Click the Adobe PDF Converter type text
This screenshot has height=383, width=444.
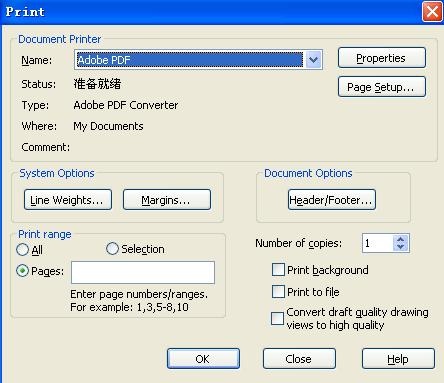point(126,105)
